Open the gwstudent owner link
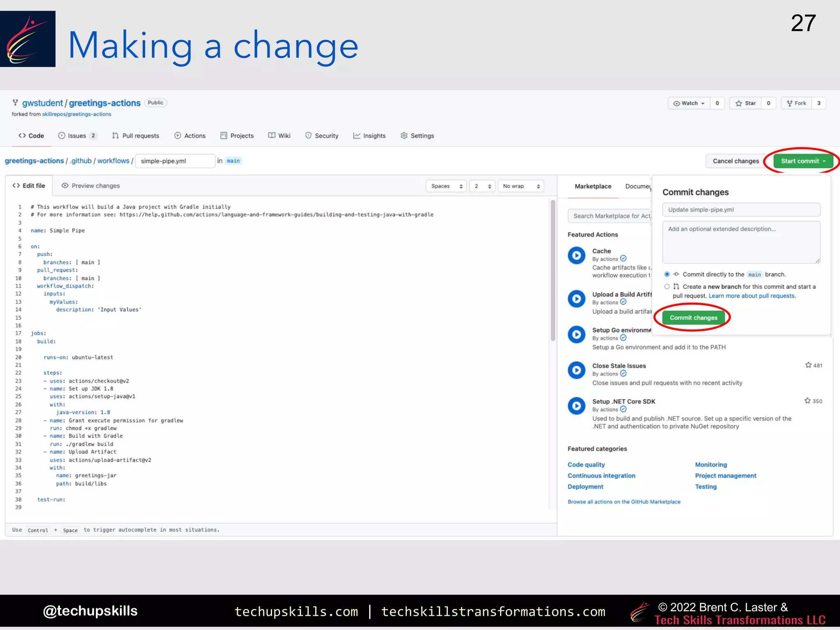840x630 pixels. [x=43, y=103]
